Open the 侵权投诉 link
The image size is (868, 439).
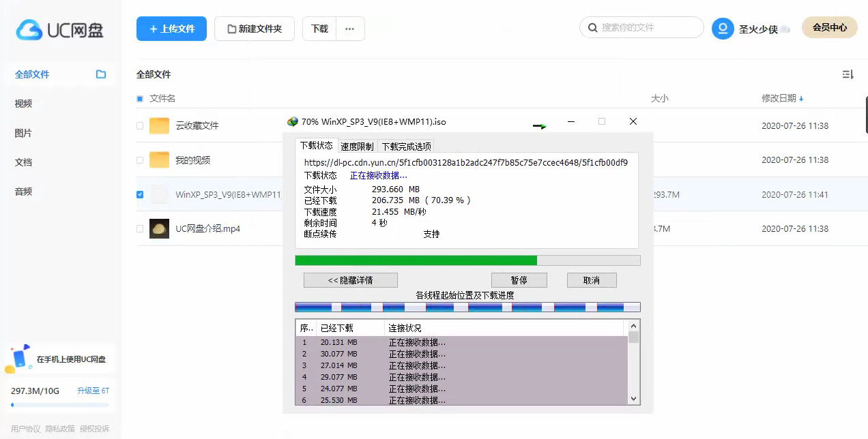pyautogui.click(x=95, y=429)
